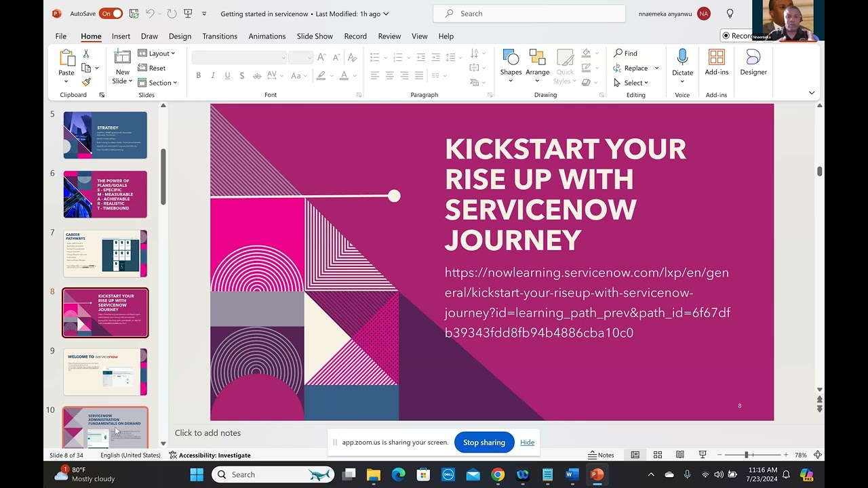This screenshot has height=488, width=868.
Task: Clear all text formatting
Action: tap(353, 58)
